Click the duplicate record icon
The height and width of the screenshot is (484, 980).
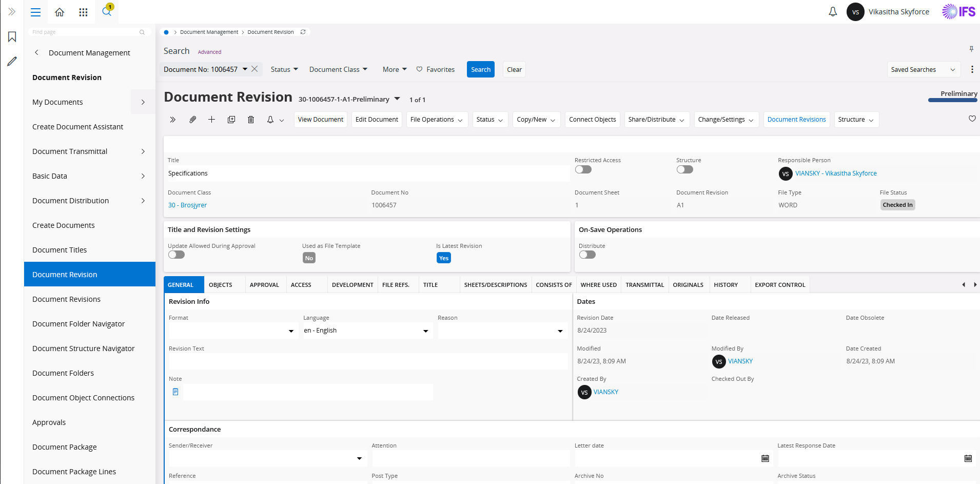[231, 120]
